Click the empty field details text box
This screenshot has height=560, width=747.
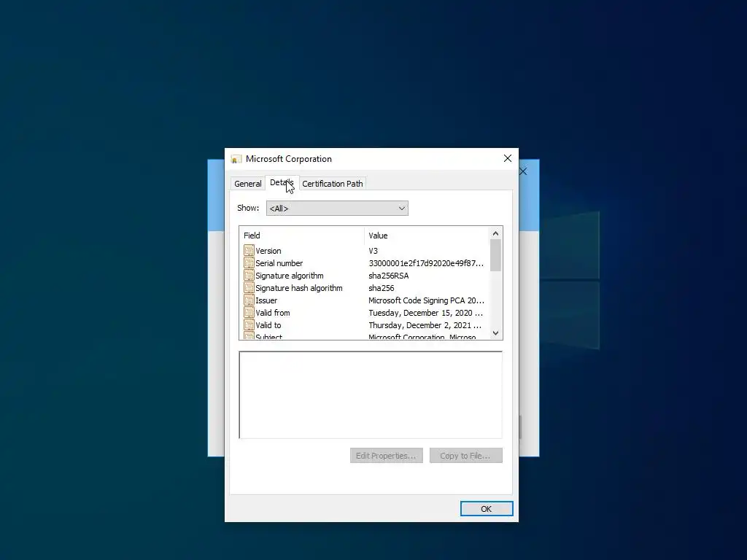tap(371, 394)
